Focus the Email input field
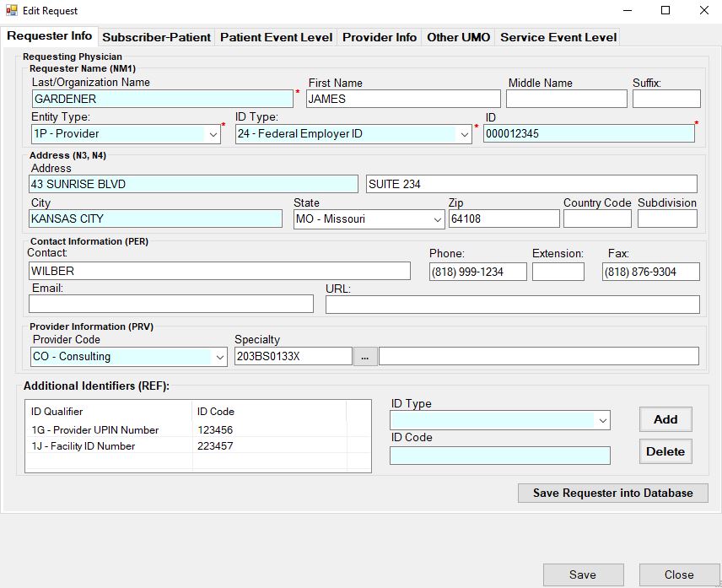The image size is (722, 588). coord(171,305)
